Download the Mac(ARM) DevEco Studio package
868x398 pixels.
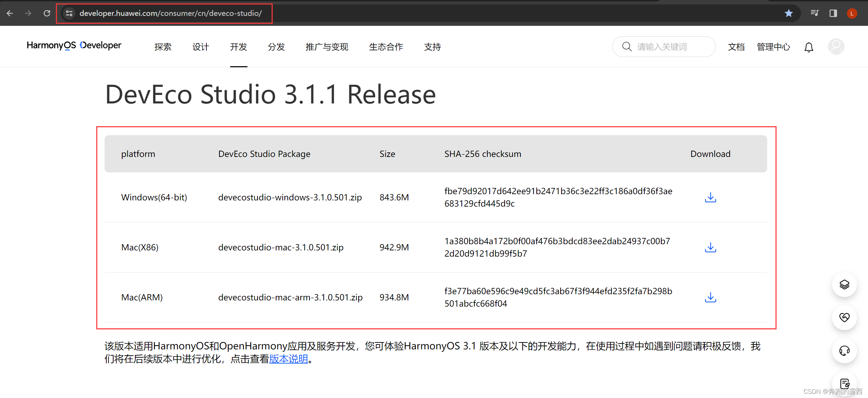710,297
